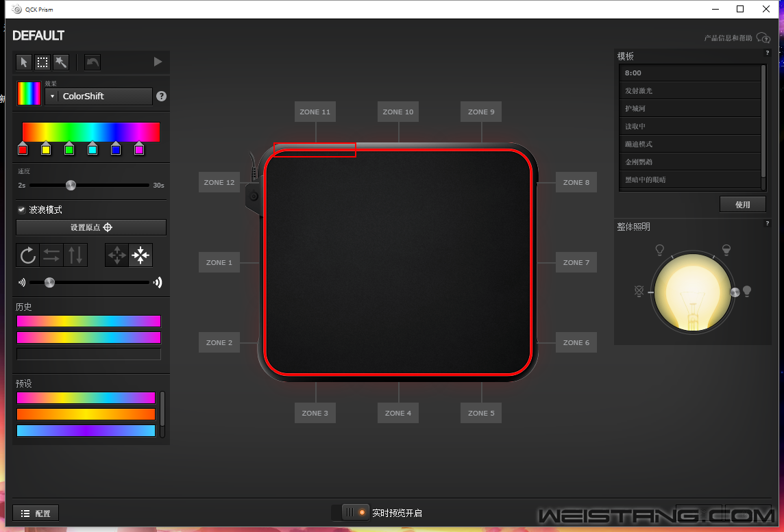The height and width of the screenshot is (532, 784).
Task: Open the 整体照明 panel help icon
Action: pyautogui.click(x=768, y=223)
